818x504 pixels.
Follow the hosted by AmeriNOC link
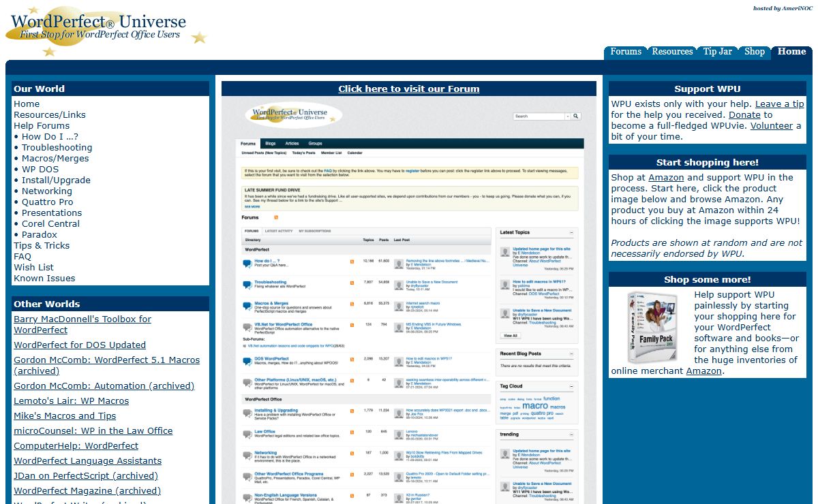pos(783,9)
